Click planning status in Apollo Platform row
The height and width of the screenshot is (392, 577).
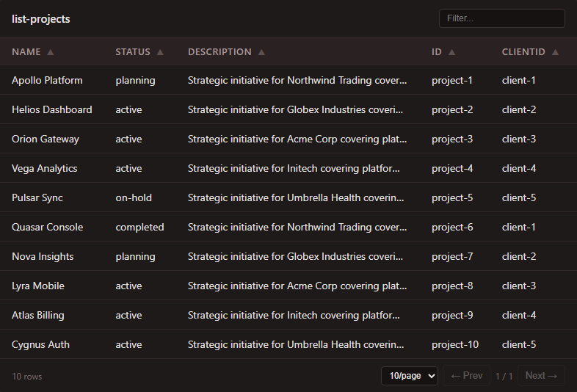[135, 81]
